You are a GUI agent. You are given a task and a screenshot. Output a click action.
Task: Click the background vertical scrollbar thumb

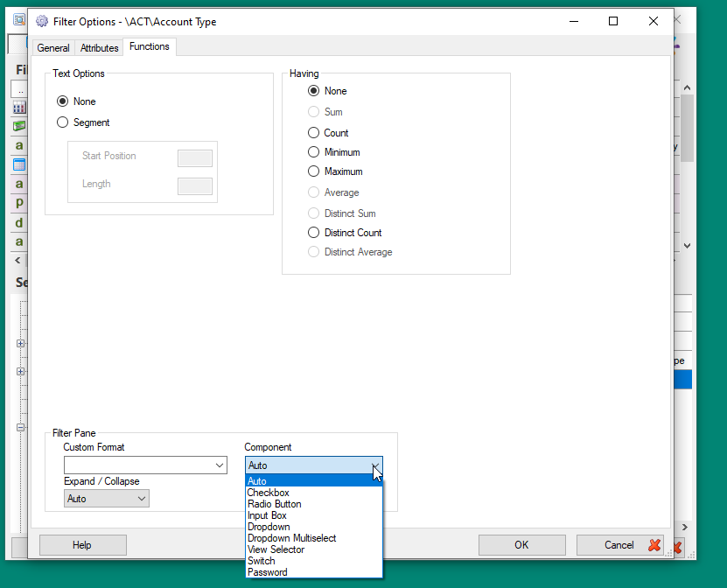687,128
